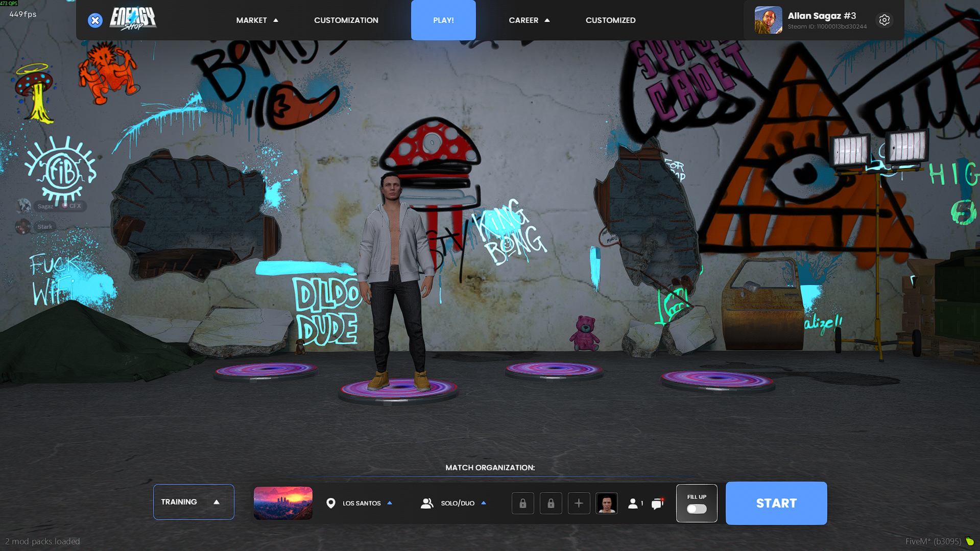Add a teammate with the plus slot
The height and width of the screenshot is (551, 980).
coord(579,504)
